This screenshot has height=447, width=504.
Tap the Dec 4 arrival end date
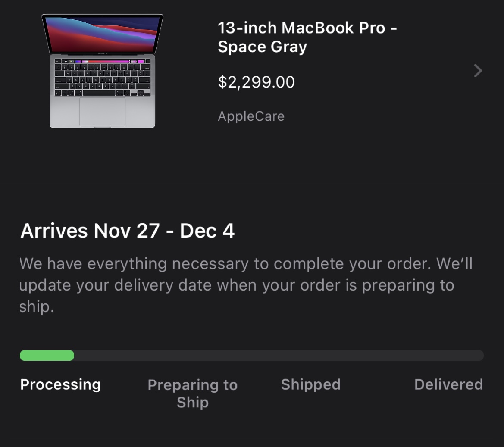pos(207,231)
